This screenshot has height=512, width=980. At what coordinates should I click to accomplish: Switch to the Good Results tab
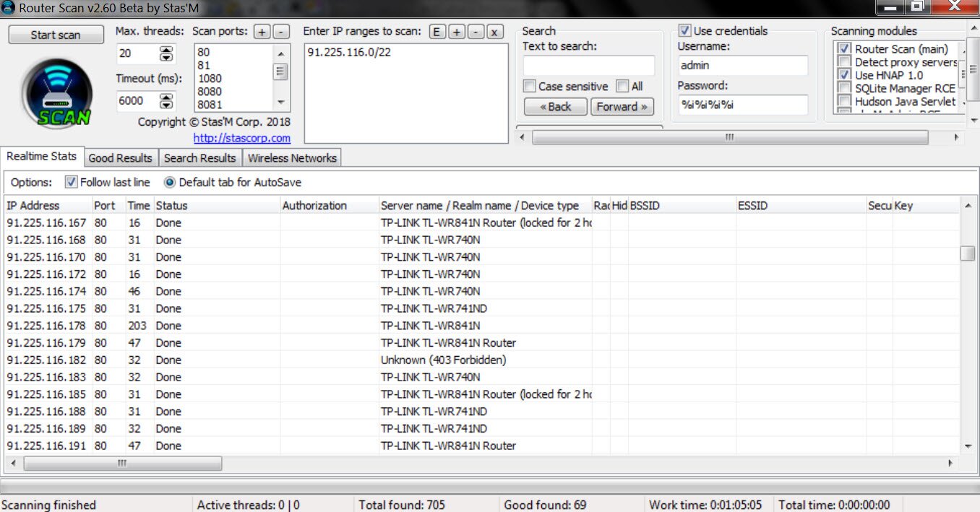tap(120, 158)
